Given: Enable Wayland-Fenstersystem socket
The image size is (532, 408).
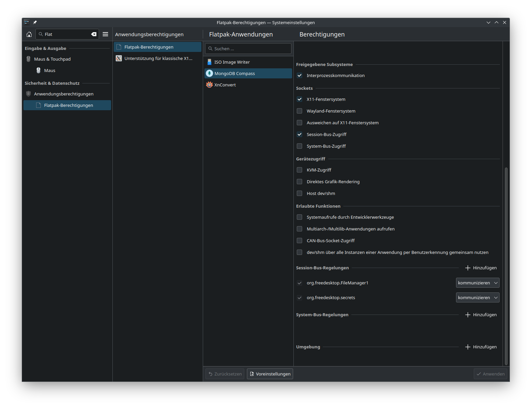Looking at the screenshot, I should click(299, 111).
